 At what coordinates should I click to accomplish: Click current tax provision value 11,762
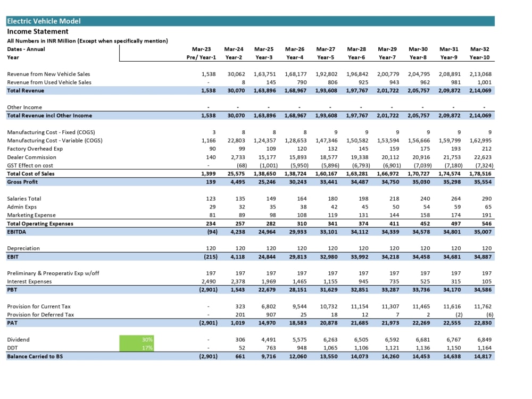483,306
